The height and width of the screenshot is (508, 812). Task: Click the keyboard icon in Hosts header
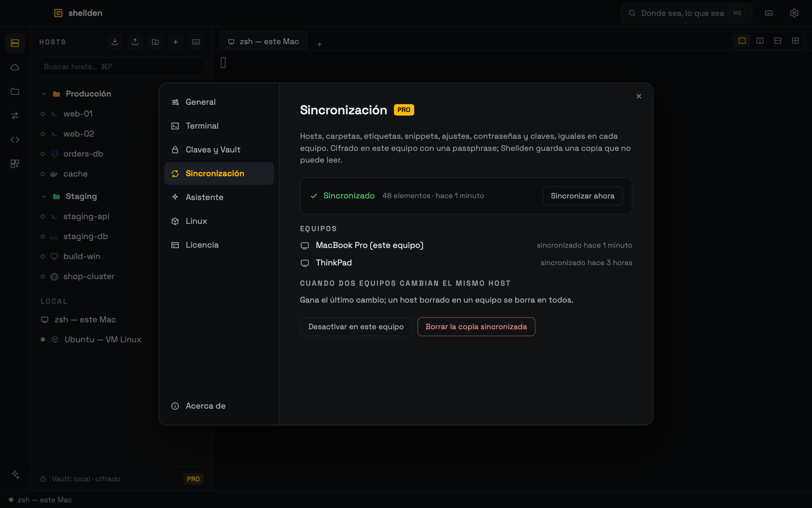click(196, 42)
